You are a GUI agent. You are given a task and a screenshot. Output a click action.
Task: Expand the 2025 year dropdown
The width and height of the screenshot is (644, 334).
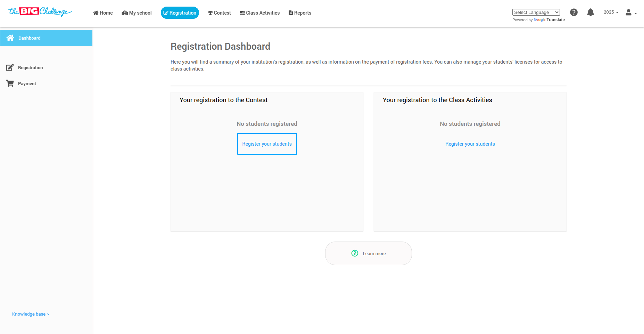611,12
